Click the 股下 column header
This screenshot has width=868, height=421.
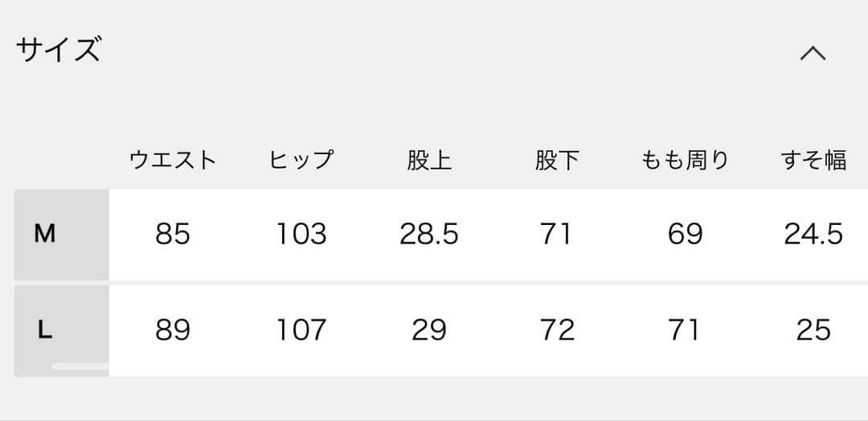coord(557,160)
